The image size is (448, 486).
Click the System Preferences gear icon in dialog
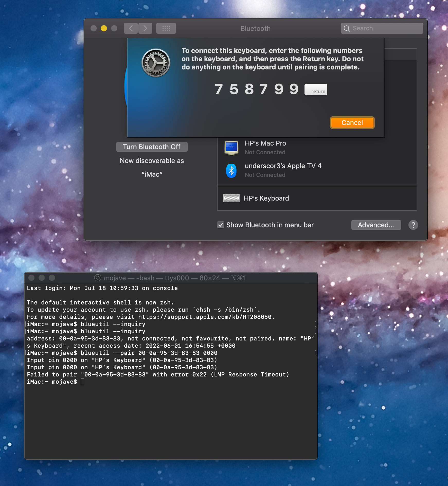pos(156,63)
